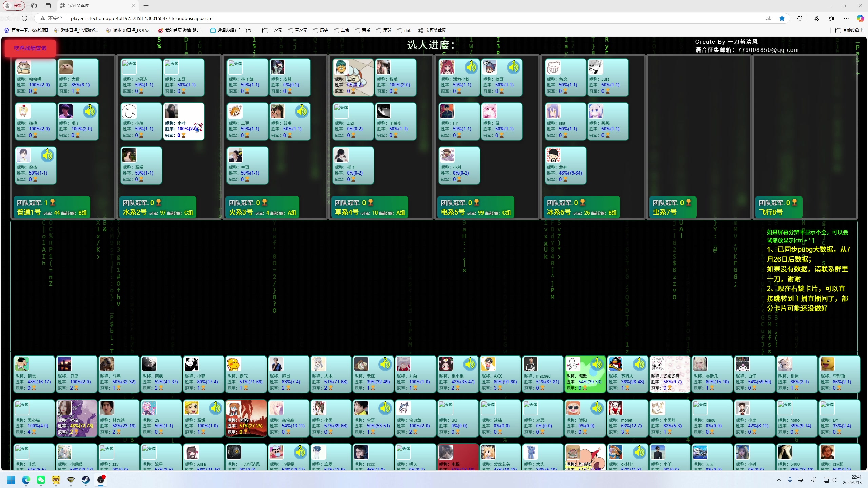Image resolution: width=868 pixels, height=488 pixels.
Task: Click the speaker icon on 果小果 card
Action: [x=470, y=364]
